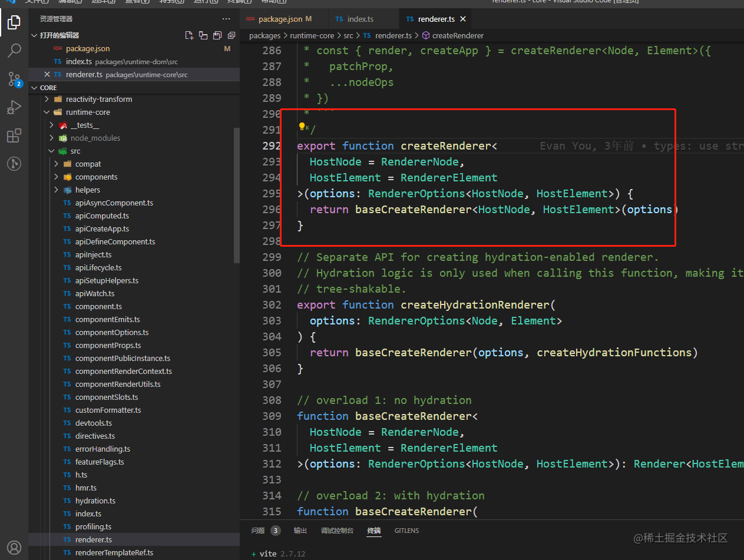The width and height of the screenshot is (744, 560).
Task: Open directives.ts file
Action: pyautogui.click(x=95, y=436)
